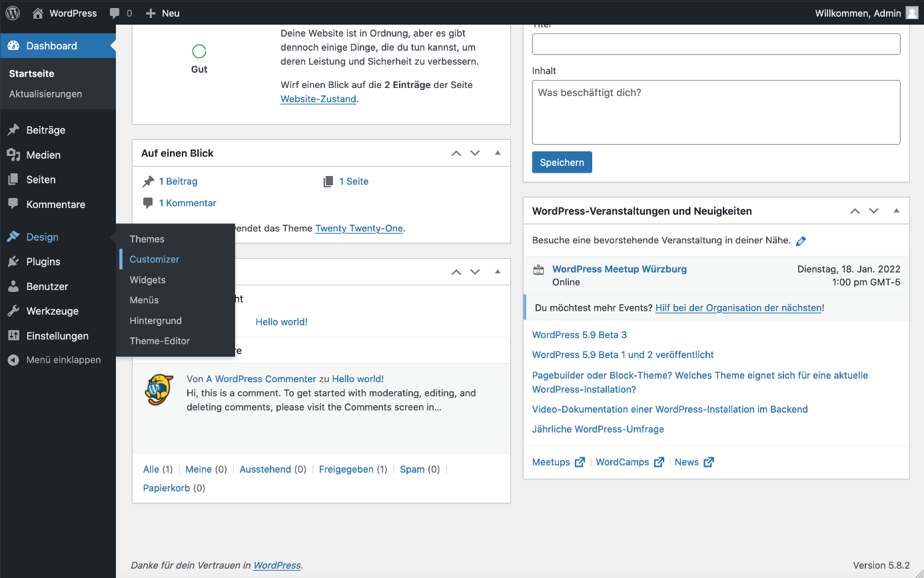Click the Titel input field
This screenshot has width=924, height=578.
[x=716, y=44]
